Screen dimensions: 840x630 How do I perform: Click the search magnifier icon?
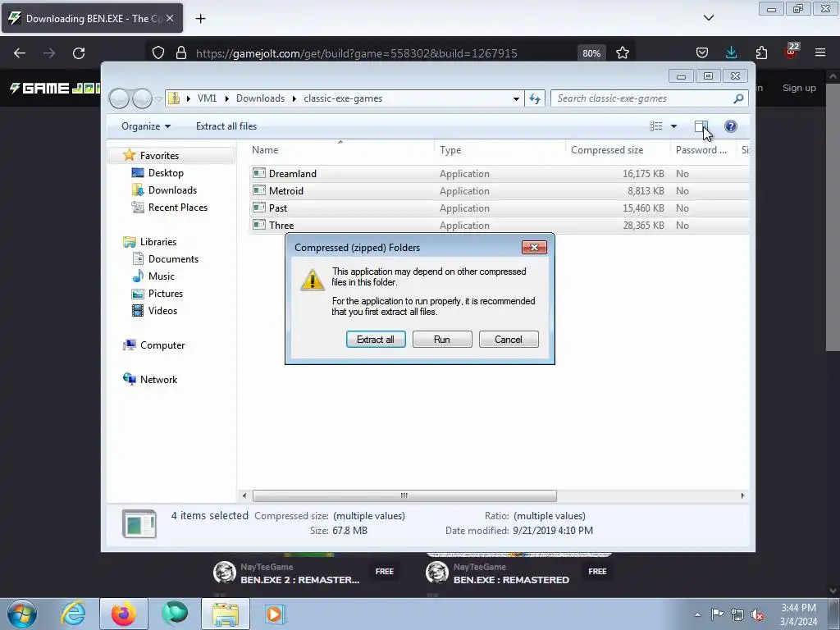point(738,98)
